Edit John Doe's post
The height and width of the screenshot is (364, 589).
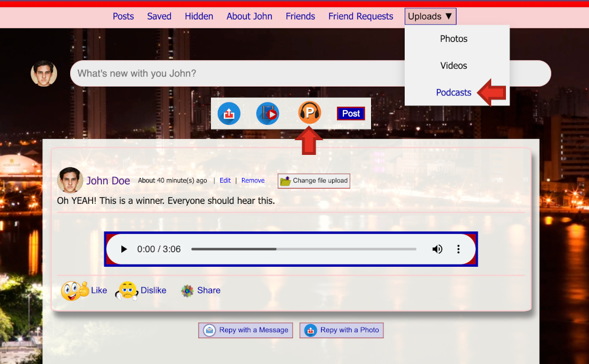(225, 180)
